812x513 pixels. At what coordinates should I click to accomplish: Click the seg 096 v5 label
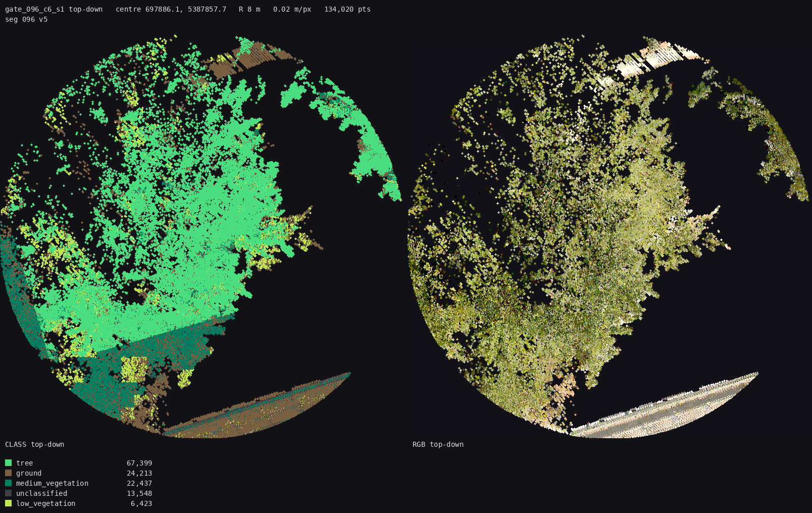(x=26, y=19)
